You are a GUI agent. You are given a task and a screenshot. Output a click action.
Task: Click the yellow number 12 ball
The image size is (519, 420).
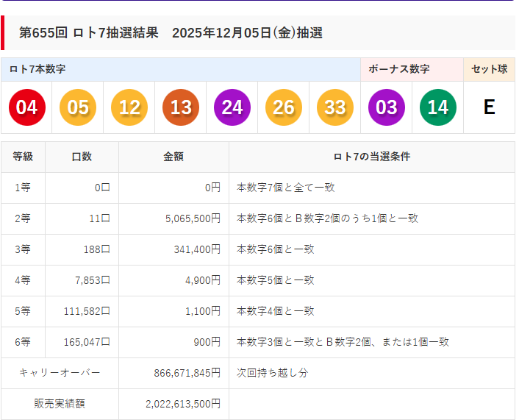coord(129,107)
